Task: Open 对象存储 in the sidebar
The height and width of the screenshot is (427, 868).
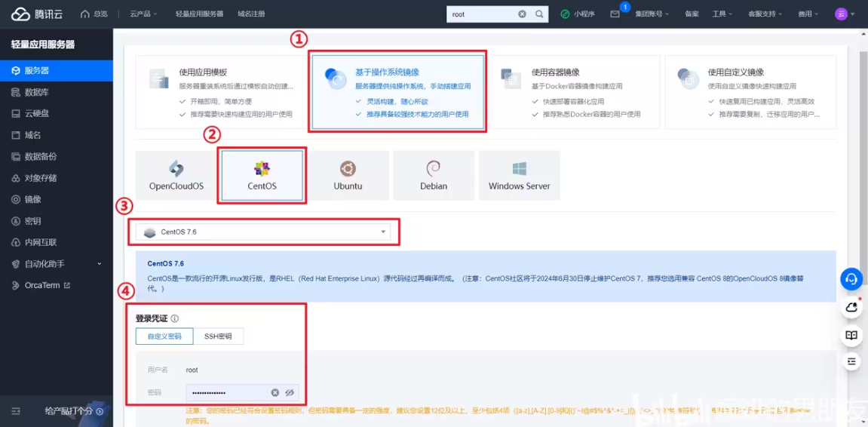Action: point(57,178)
